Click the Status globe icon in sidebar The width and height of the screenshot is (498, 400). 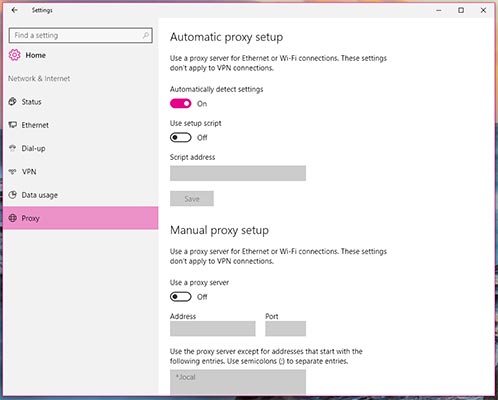click(x=12, y=101)
